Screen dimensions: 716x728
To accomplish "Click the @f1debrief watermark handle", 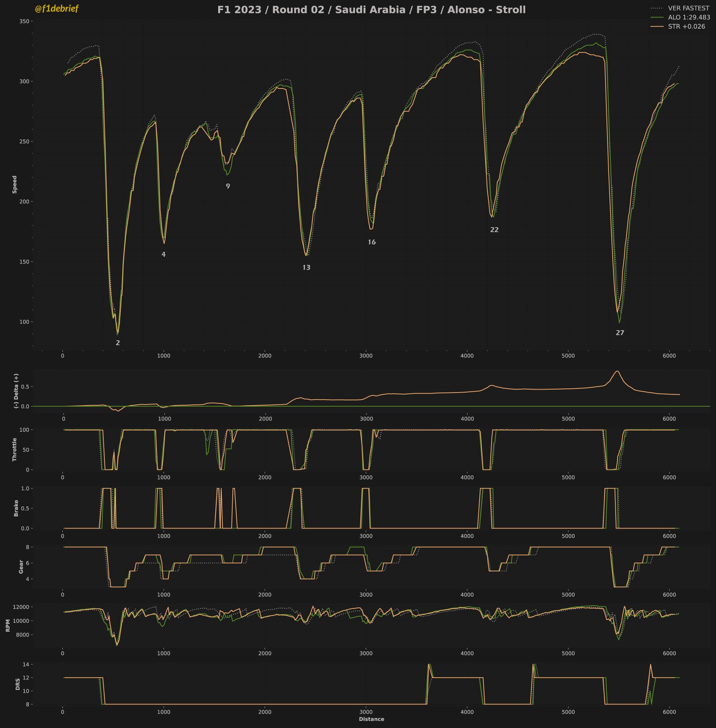I will (56, 9).
